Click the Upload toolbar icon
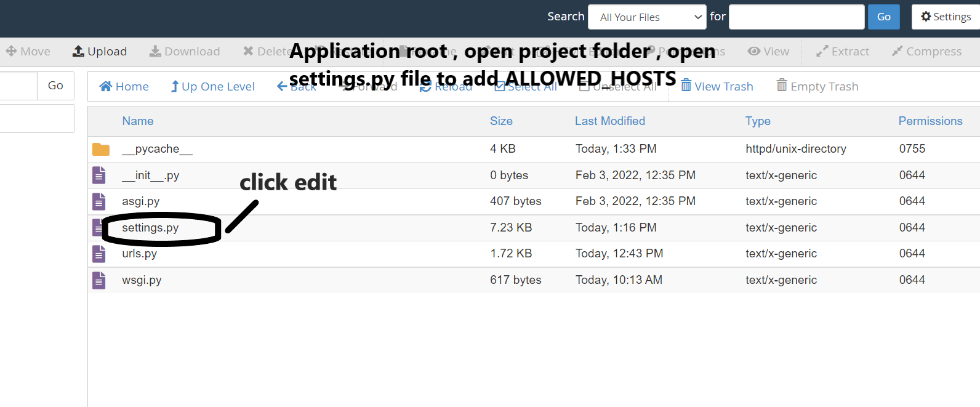The height and width of the screenshot is (407, 980). [79, 52]
